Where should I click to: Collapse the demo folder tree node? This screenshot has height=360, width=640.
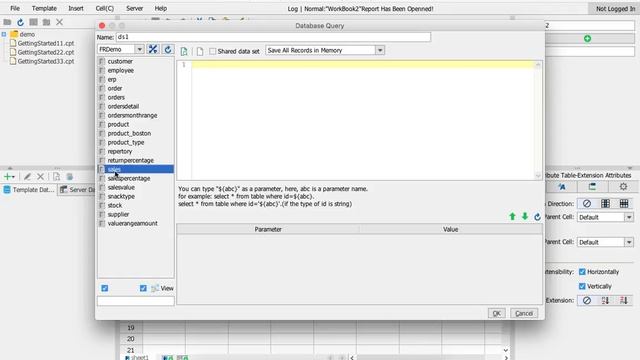point(4,34)
